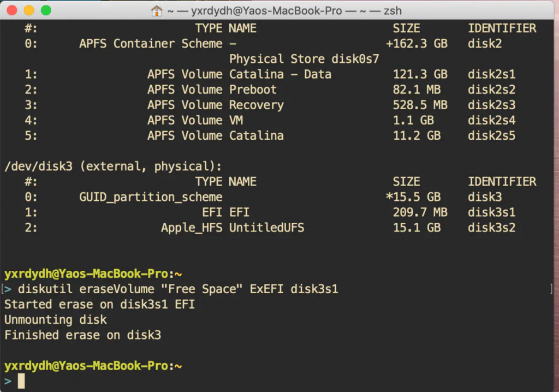
Task: Select the '1.1 GB' size value
Action: 414,120
